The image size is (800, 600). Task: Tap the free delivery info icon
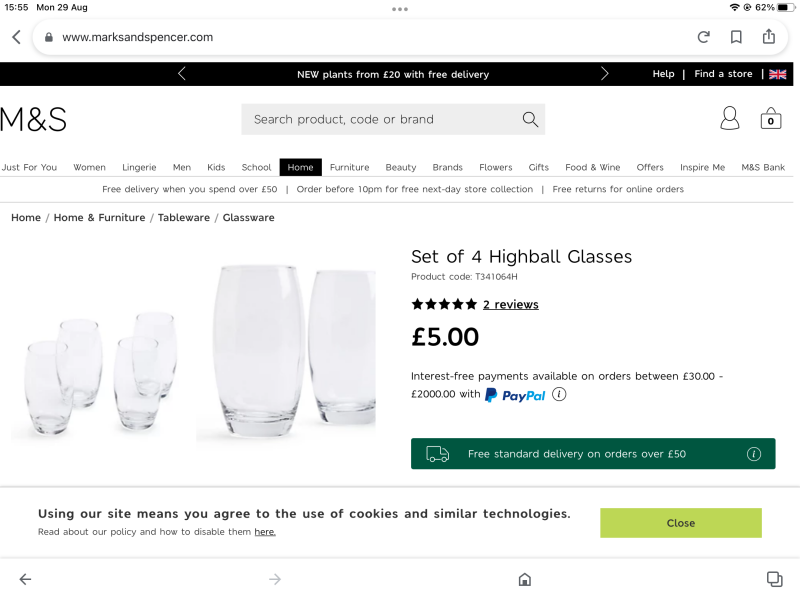click(754, 454)
